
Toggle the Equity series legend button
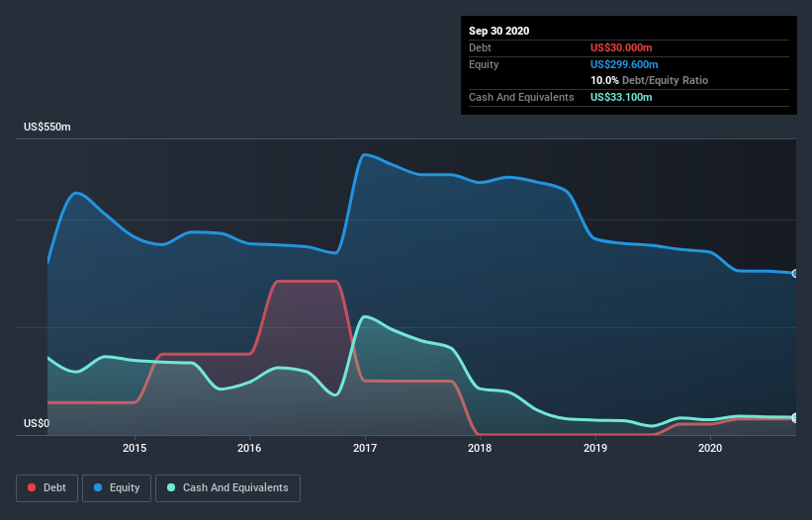(x=117, y=488)
